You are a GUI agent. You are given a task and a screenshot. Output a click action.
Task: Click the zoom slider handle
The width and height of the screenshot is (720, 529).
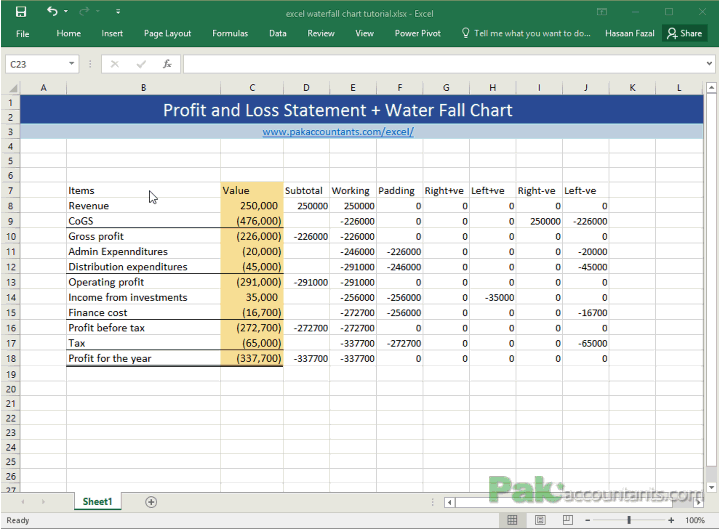629,520
